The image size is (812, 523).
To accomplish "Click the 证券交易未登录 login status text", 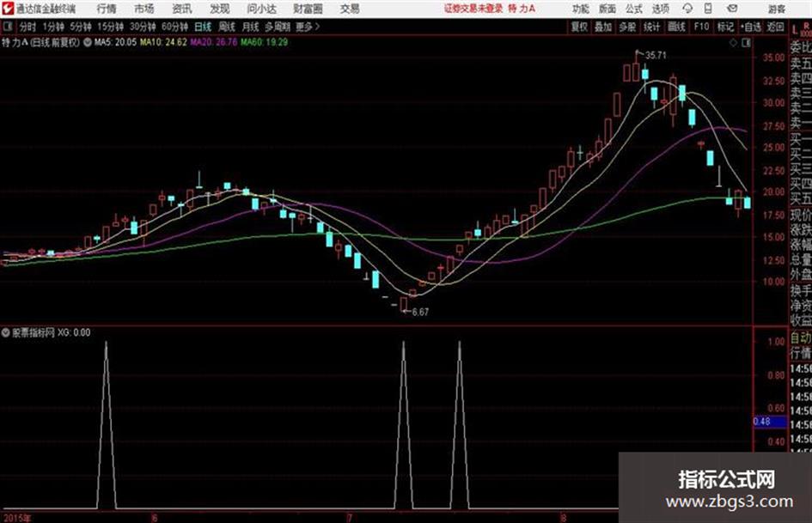I will (x=473, y=9).
